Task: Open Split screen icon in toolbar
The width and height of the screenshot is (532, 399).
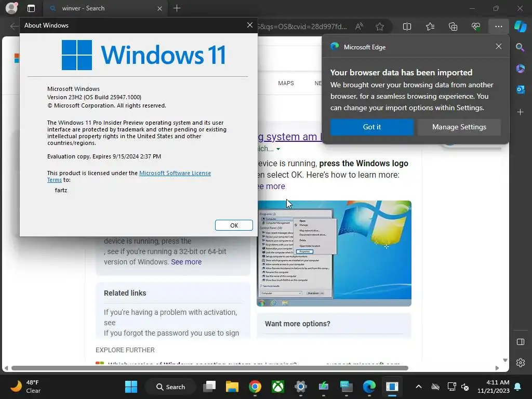Action: click(x=407, y=26)
